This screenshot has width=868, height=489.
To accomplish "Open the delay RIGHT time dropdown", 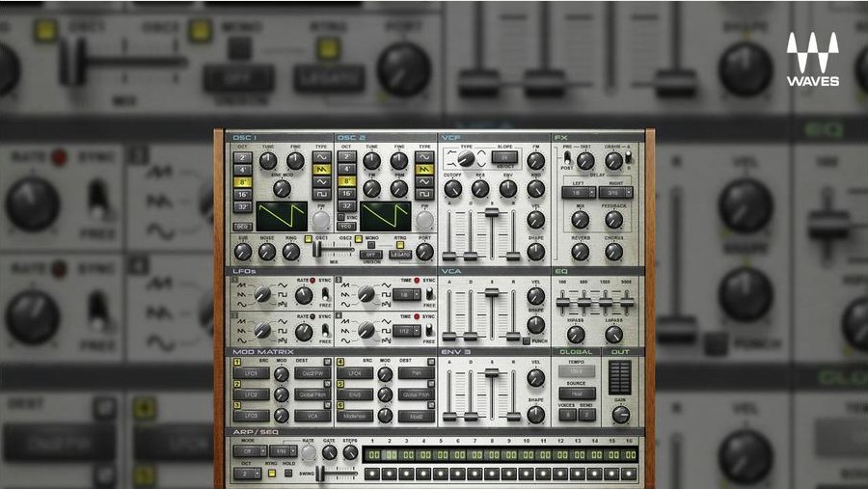I will click(615, 193).
